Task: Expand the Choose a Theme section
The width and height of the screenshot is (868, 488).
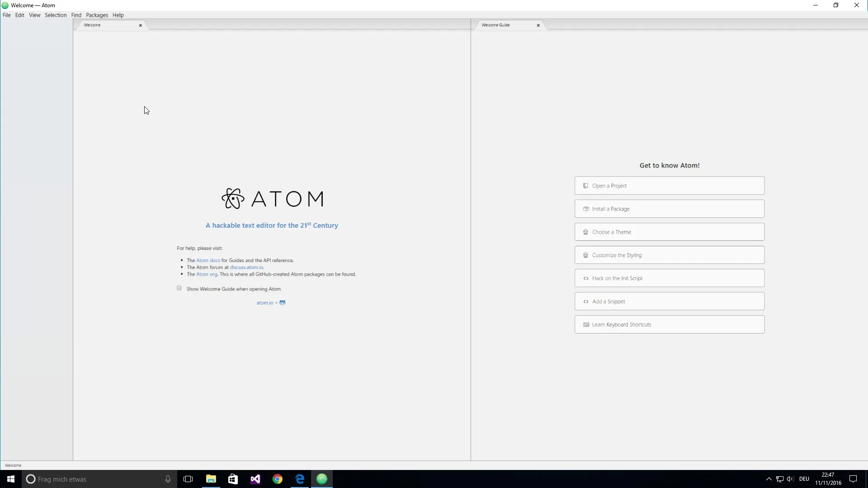Action: [669, 232]
